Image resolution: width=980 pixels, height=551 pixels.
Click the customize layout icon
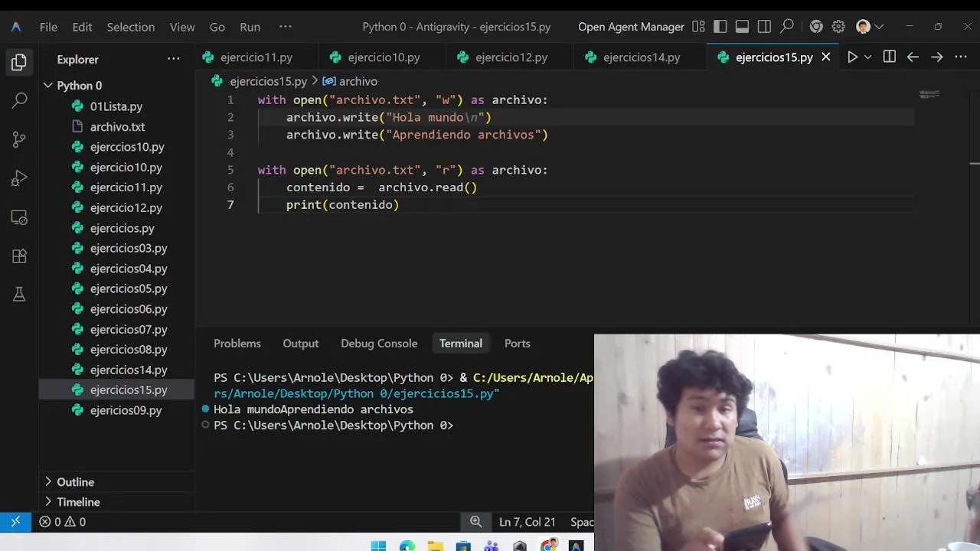[x=698, y=27]
